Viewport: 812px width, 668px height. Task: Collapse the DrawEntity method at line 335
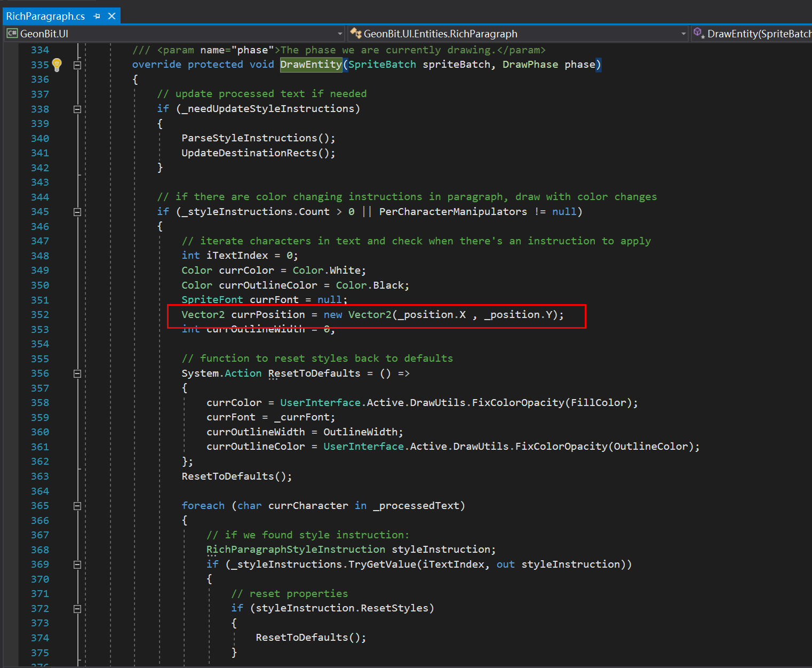(77, 65)
